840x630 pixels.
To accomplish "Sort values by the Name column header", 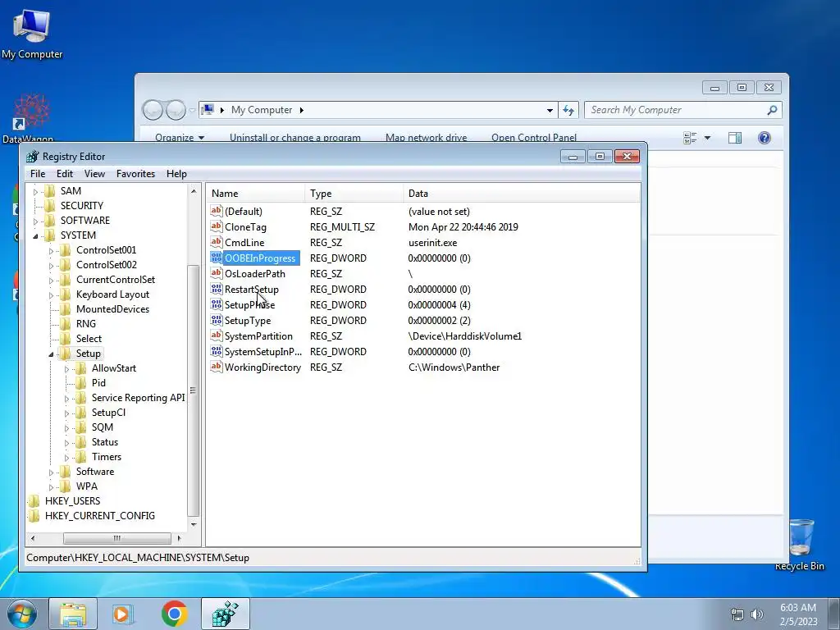I will point(256,194).
